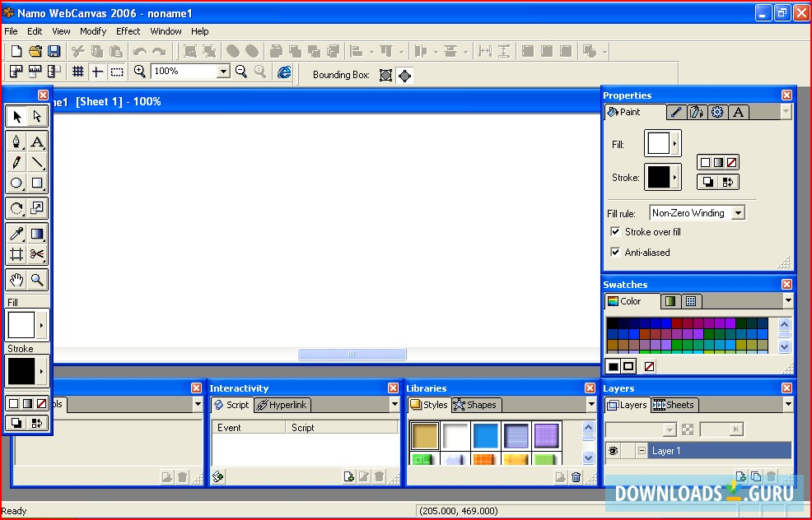This screenshot has width=812, height=520.
Task: Hide Layer 1 with the eye icon
Action: 614,451
